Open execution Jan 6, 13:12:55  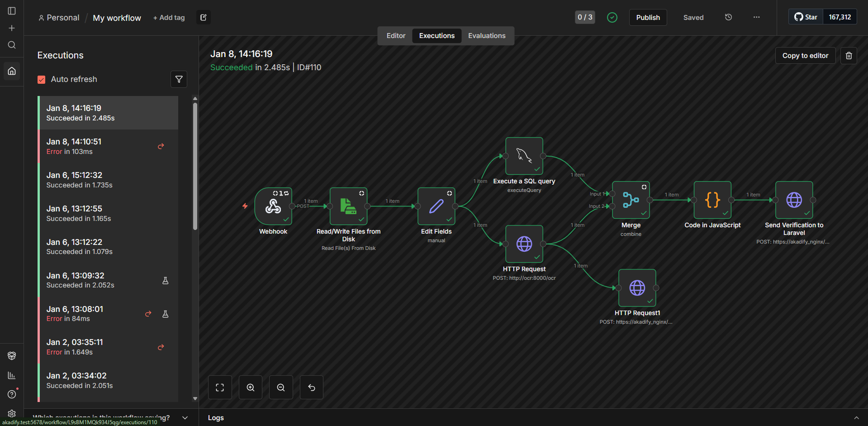point(109,213)
